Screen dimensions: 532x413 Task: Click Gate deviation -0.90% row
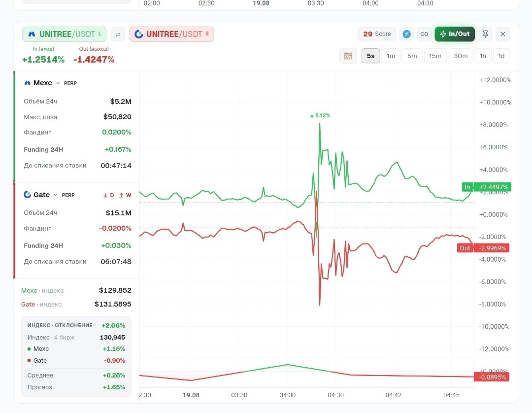pos(76,360)
